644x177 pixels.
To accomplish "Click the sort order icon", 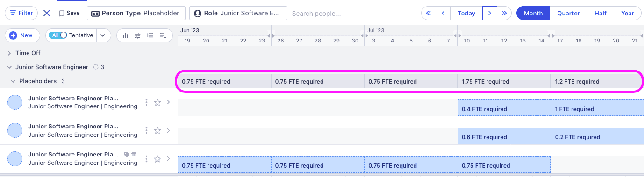I will [x=163, y=35].
